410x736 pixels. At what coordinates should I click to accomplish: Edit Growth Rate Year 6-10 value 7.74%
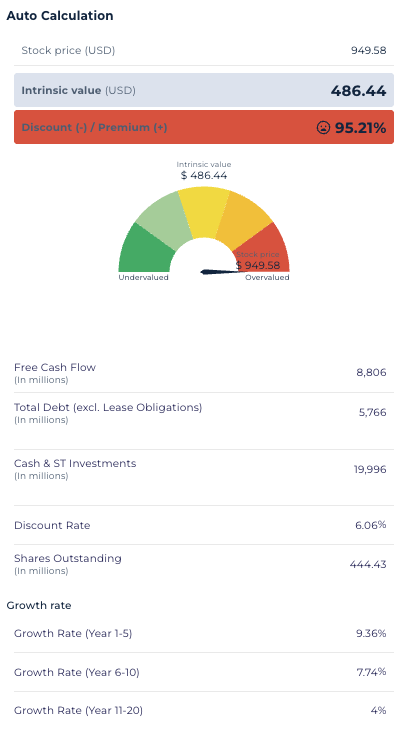point(371,672)
